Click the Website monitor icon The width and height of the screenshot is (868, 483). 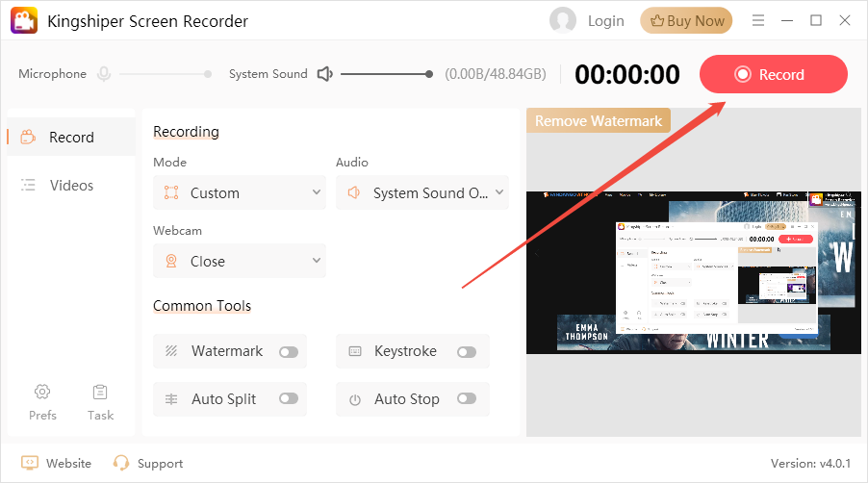click(29, 463)
